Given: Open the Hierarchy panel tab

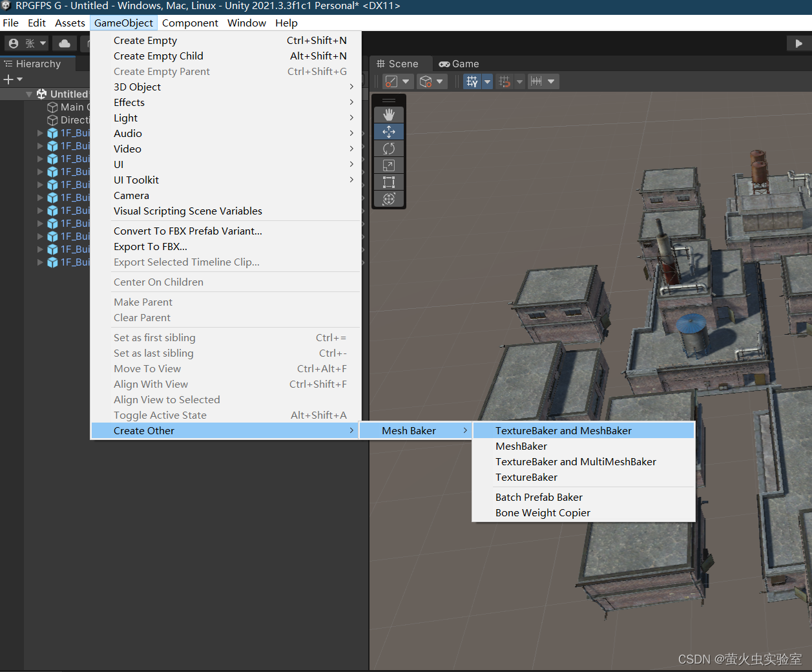Looking at the screenshot, I should [x=38, y=64].
